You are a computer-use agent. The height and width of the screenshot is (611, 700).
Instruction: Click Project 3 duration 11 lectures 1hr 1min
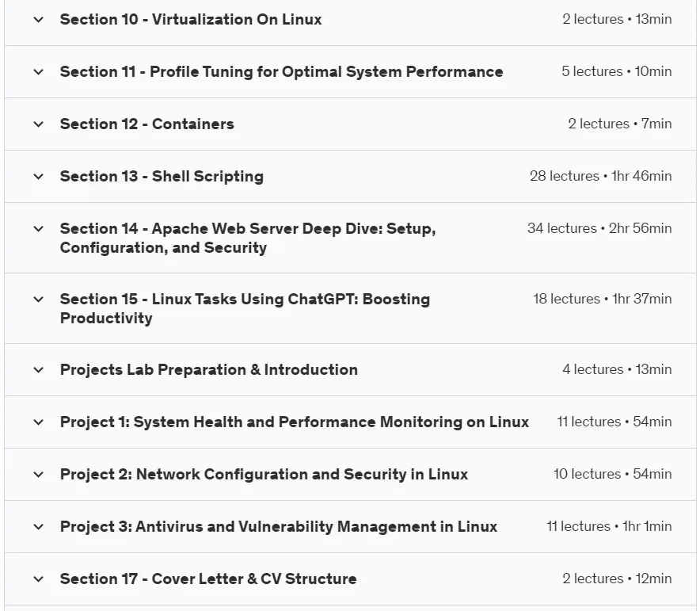(609, 526)
